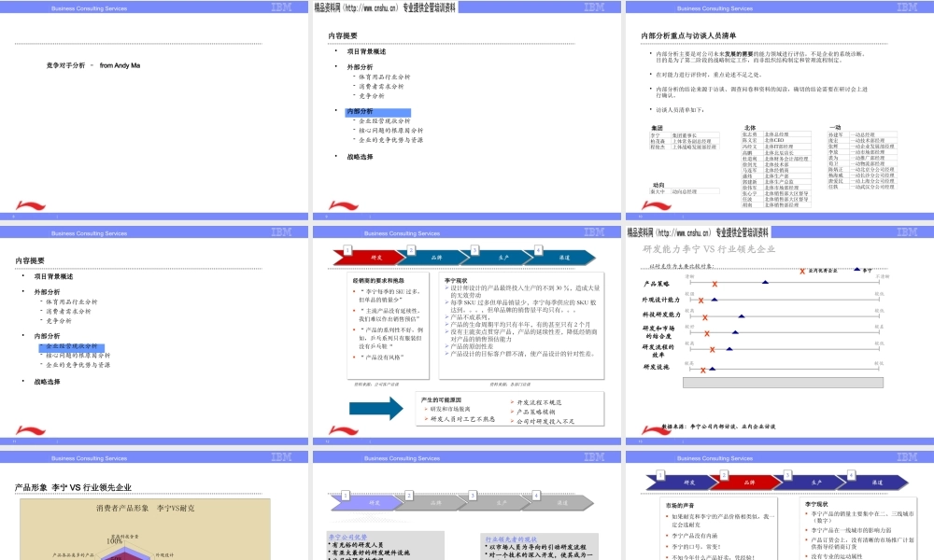This screenshot has width=934, height=560.
Task: Click the Li-Ning logo on the Andy Ma slide
Action: 31,206
